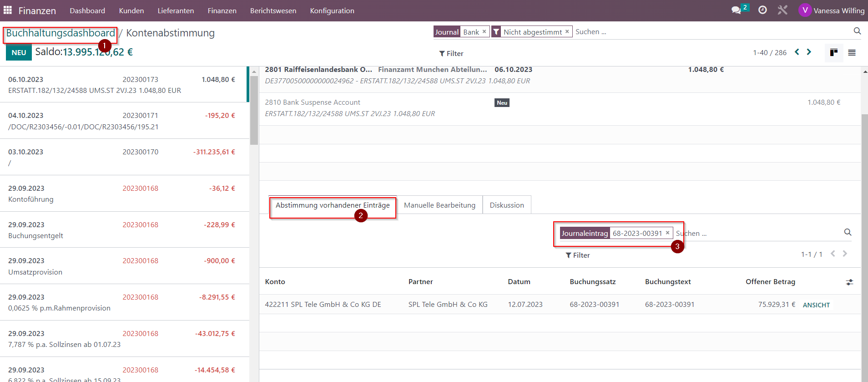868x382 pixels.
Task: Click the journal entry search magnifier icon
Action: point(848,232)
